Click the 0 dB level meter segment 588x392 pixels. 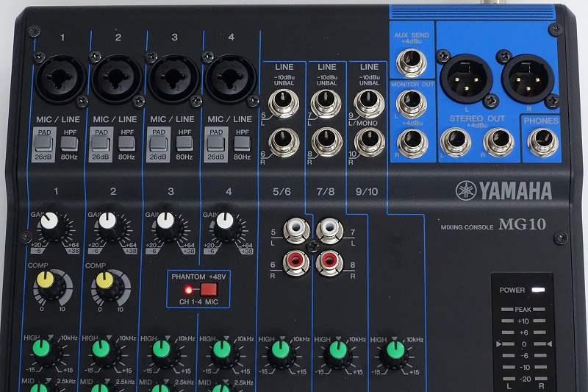[524, 344]
